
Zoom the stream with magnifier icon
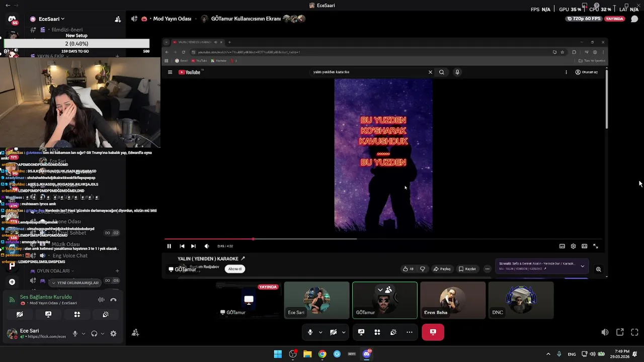pos(598,269)
